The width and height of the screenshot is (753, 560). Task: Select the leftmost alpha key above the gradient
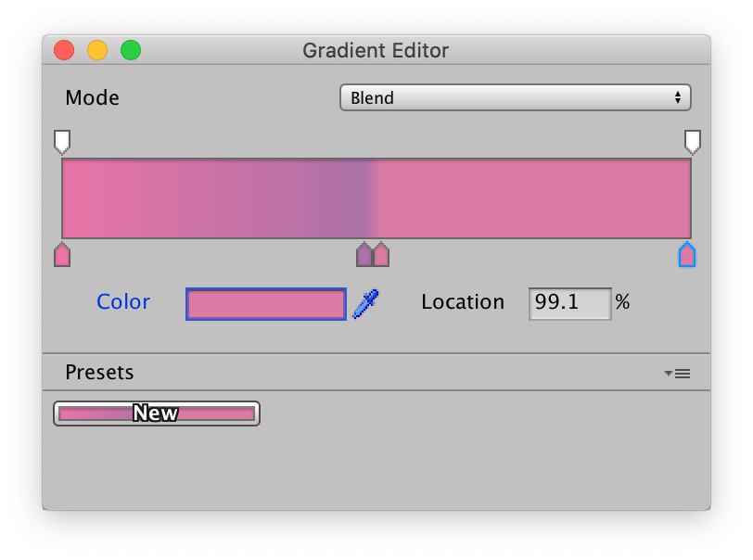tap(62, 139)
